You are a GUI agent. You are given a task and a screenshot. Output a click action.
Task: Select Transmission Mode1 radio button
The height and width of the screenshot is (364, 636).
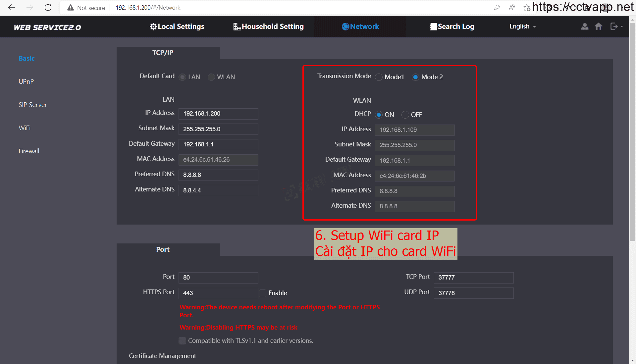(379, 77)
